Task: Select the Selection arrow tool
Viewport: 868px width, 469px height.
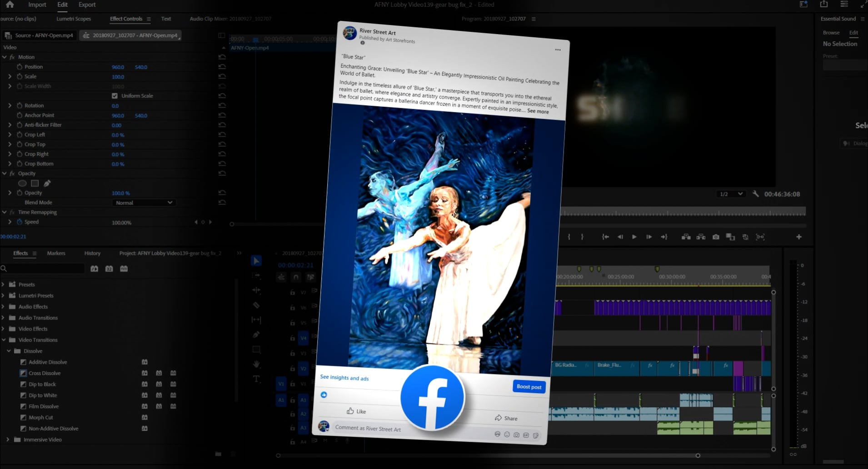Action: [256, 261]
